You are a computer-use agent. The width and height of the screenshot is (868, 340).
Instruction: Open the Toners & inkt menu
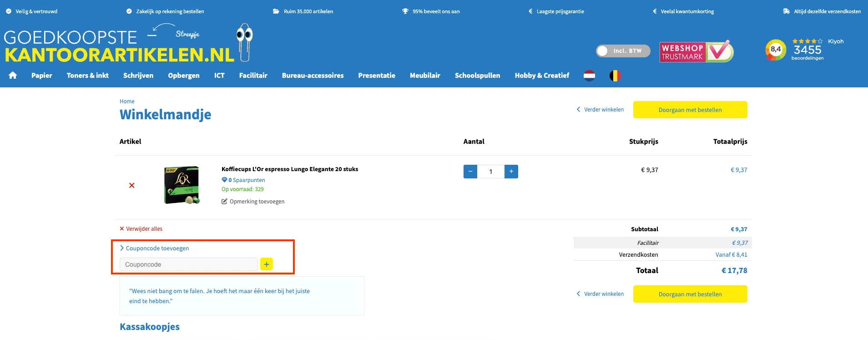coord(87,76)
